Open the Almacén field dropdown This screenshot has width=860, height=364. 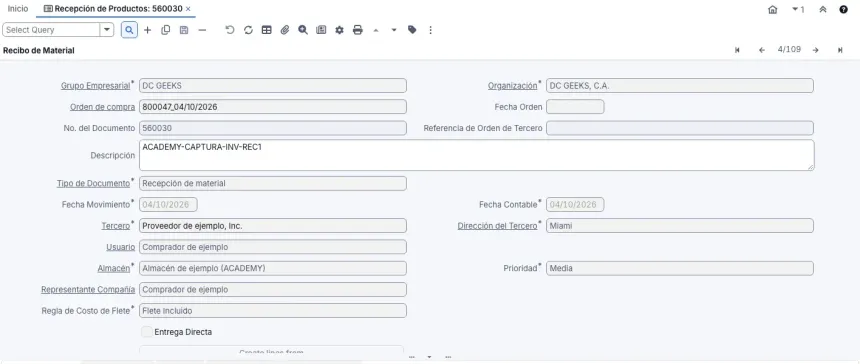[x=273, y=268]
